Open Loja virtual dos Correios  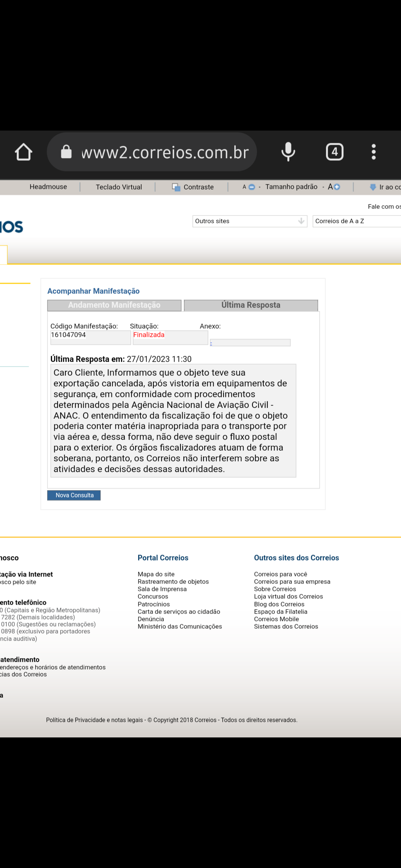click(x=288, y=596)
